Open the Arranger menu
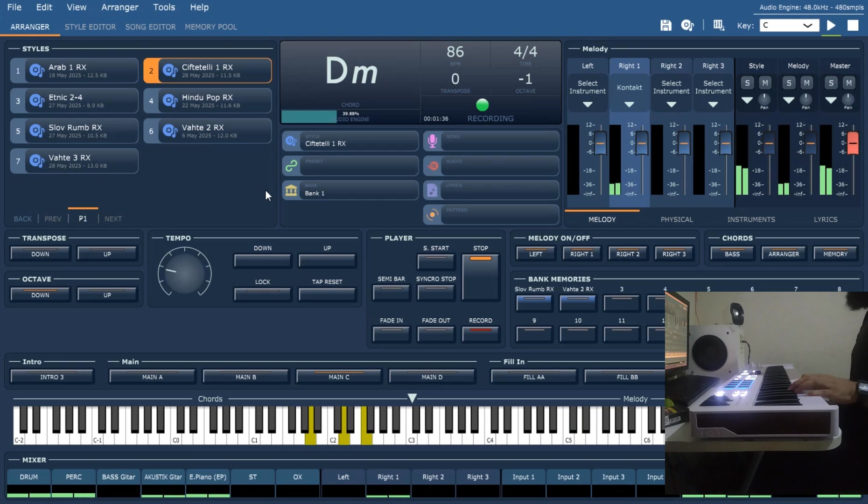Image resolution: width=868 pixels, height=504 pixels. coord(119,7)
